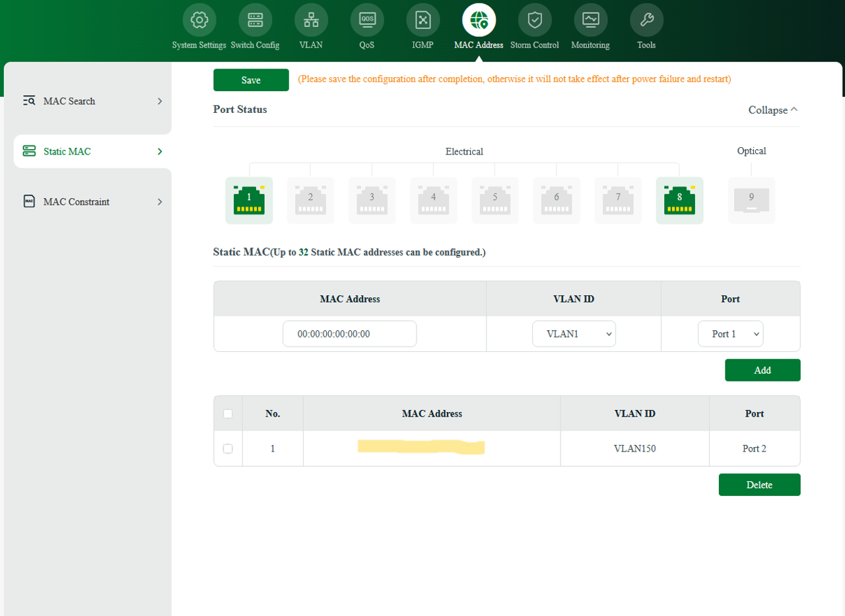Click the MAC Search sidebar icon
The width and height of the screenshot is (845, 616).
(29, 101)
